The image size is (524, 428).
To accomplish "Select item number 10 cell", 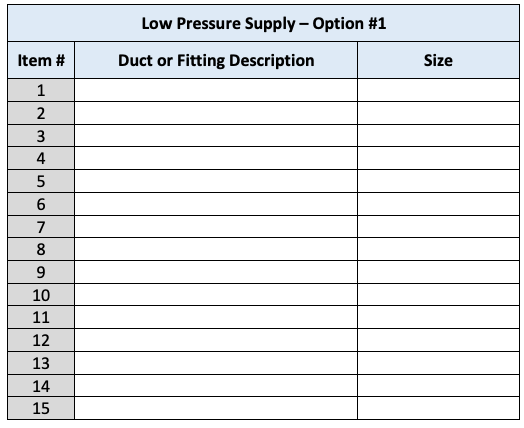I will (x=41, y=295).
